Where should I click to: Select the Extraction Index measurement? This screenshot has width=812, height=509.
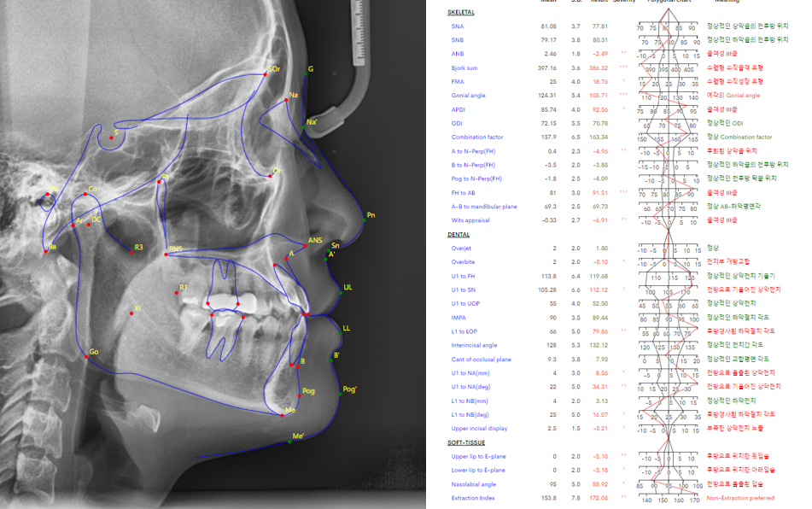pyautogui.click(x=472, y=497)
